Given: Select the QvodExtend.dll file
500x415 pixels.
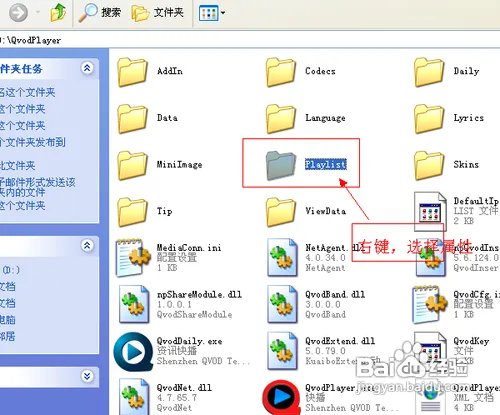Looking at the screenshot, I should [321, 351].
